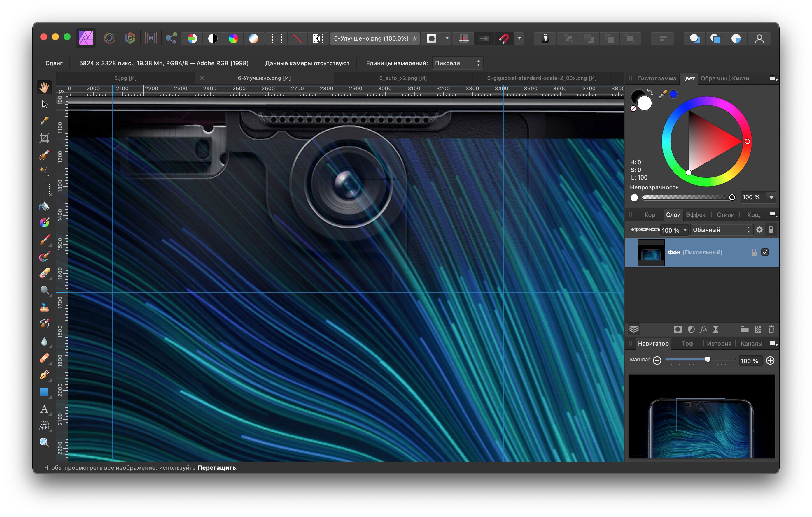Select the Text tool with A icon
The height and width of the screenshot is (517, 812).
click(x=44, y=409)
